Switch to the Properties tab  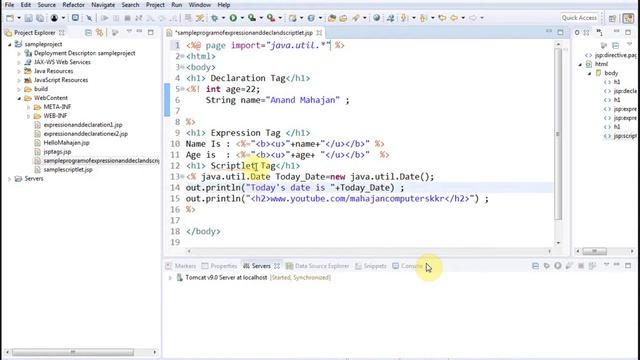click(219, 266)
